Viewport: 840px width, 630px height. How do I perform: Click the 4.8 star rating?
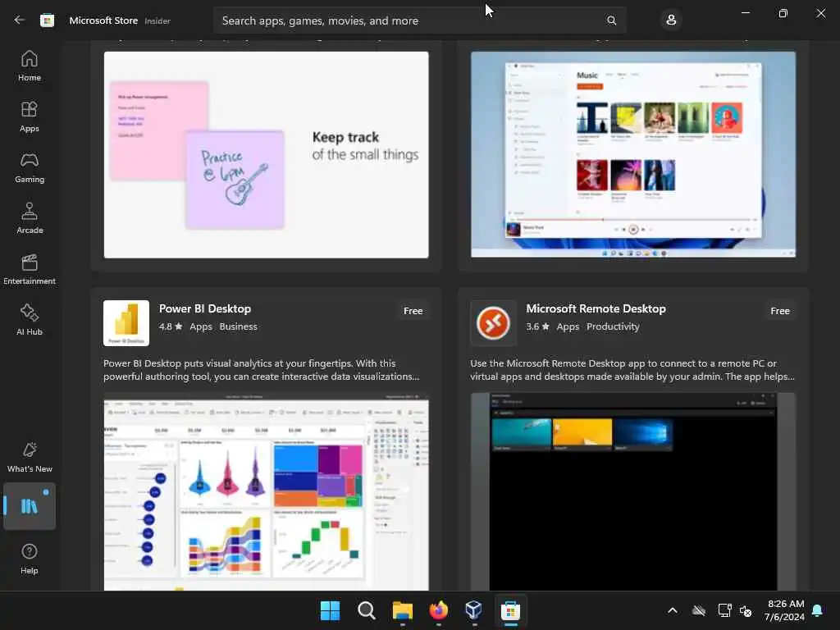pyautogui.click(x=171, y=326)
